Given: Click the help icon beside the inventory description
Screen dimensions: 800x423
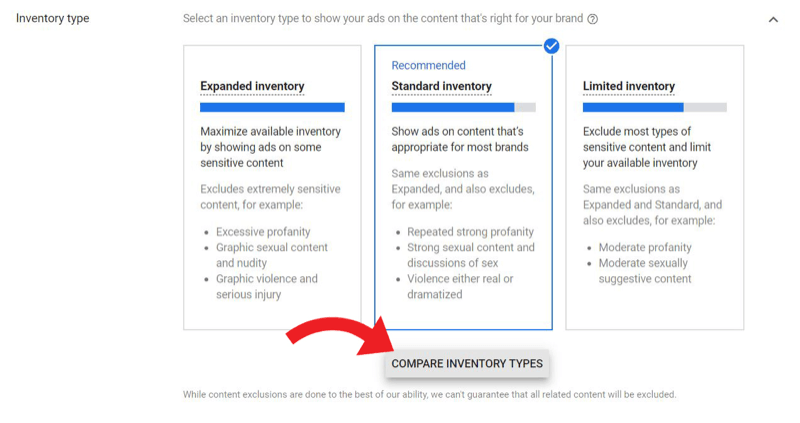Looking at the screenshot, I should [593, 19].
